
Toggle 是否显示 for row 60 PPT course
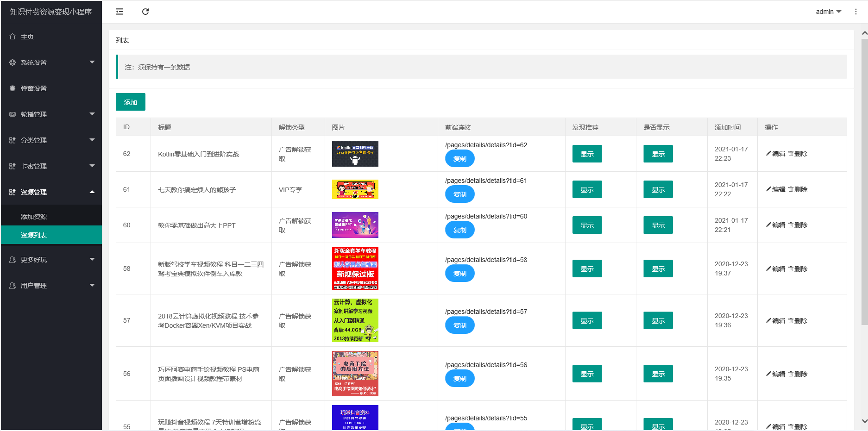click(658, 225)
